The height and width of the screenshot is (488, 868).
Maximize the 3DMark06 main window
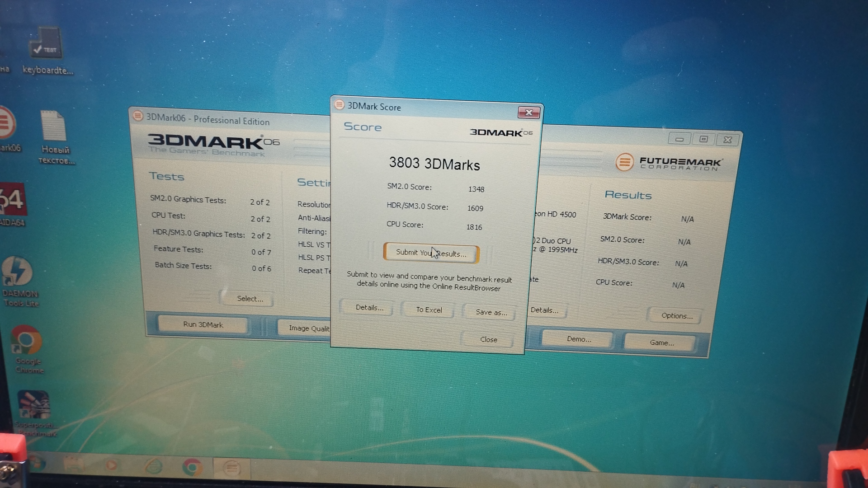[x=703, y=139]
